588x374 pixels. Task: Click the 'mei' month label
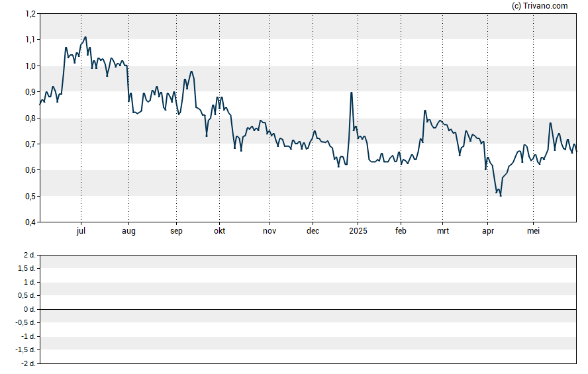point(533,231)
